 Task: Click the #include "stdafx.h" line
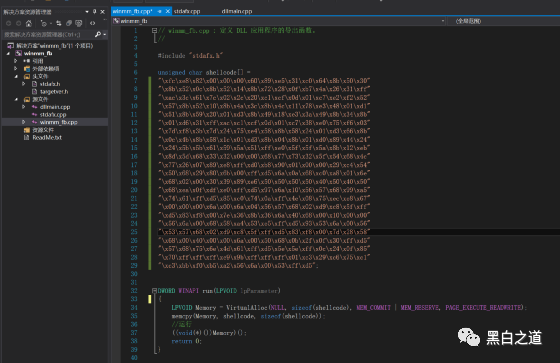pyautogui.click(x=191, y=56)
